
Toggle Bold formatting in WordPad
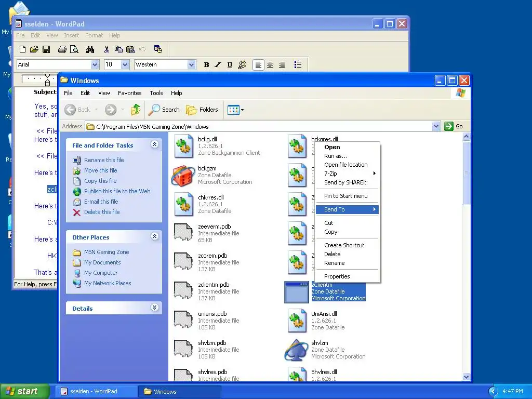pos(206,65)
